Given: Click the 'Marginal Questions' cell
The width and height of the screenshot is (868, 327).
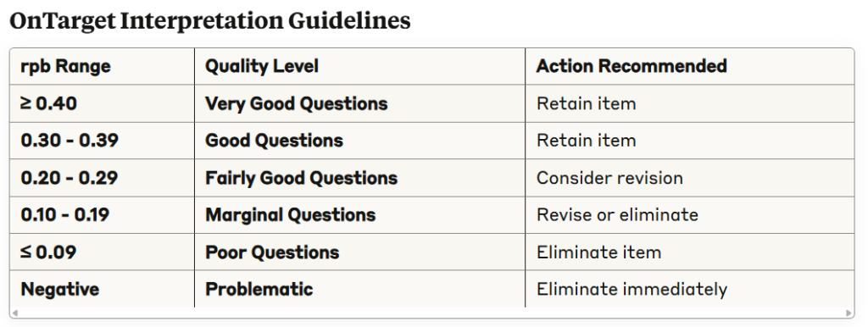Looking at the screenshot, I should (359, 214).
